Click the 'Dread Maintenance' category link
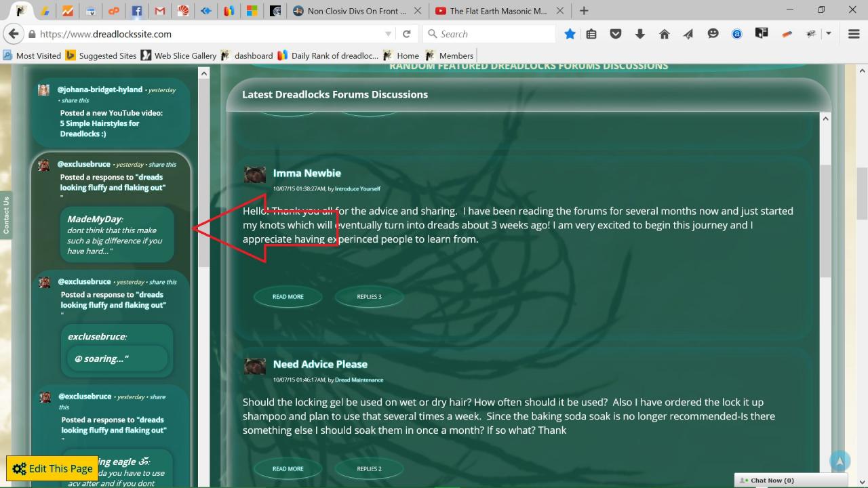 tap(359, 380)
